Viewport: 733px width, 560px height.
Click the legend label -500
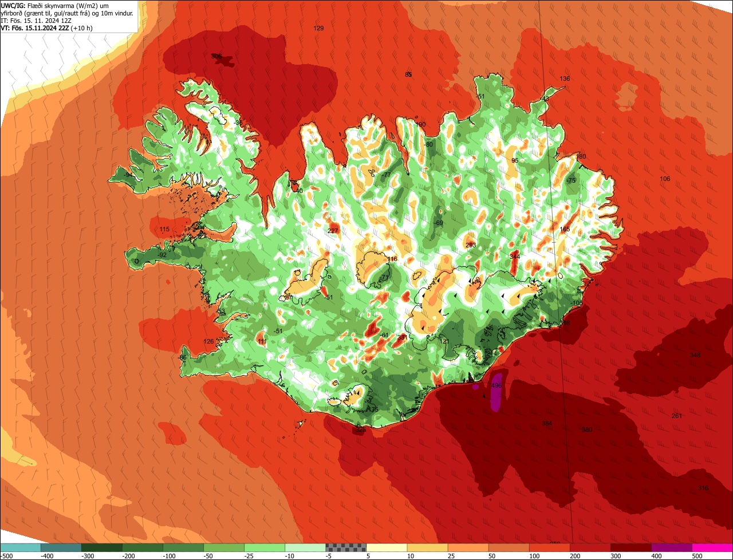(x=6, y=555)
